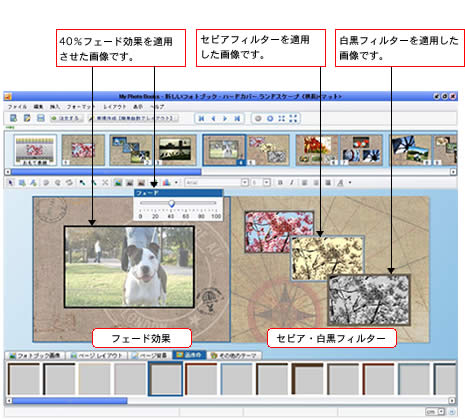Toggle bold text formatting
This screenshot has height=420, width=465.
tap(280, 182)
